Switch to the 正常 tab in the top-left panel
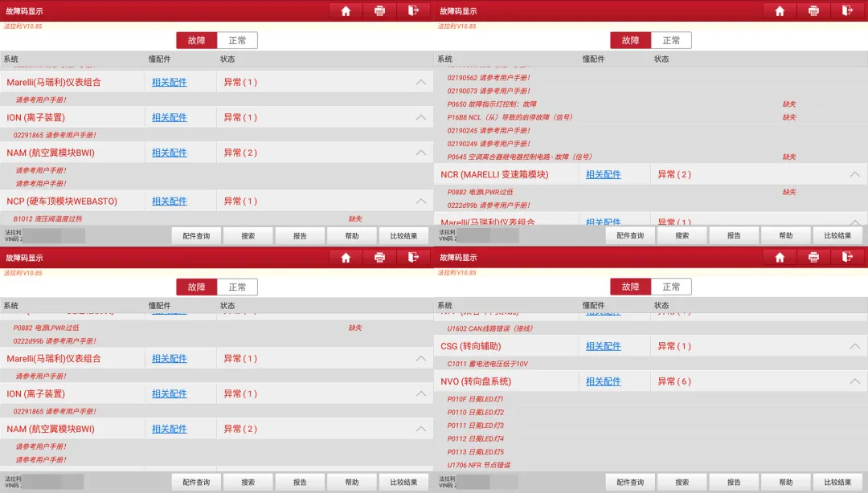The width and height of the screenshot is (868, 493). pyautogui.click(x=237, y=40)
